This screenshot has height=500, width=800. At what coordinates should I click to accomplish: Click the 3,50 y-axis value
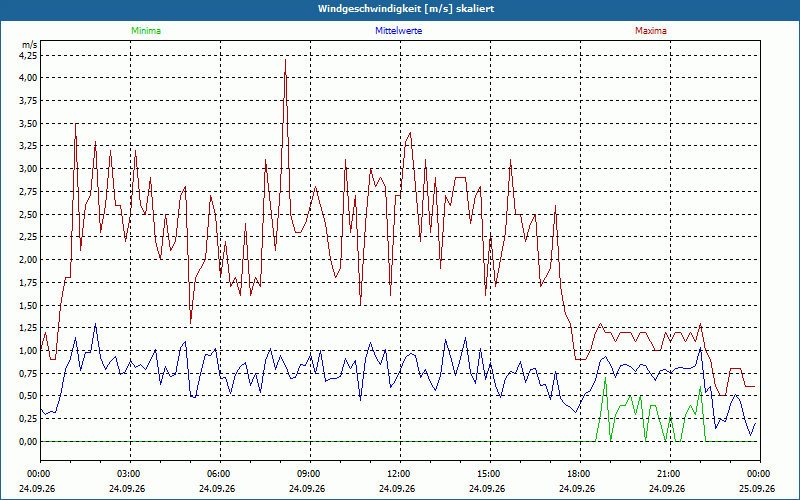[29, 123]
